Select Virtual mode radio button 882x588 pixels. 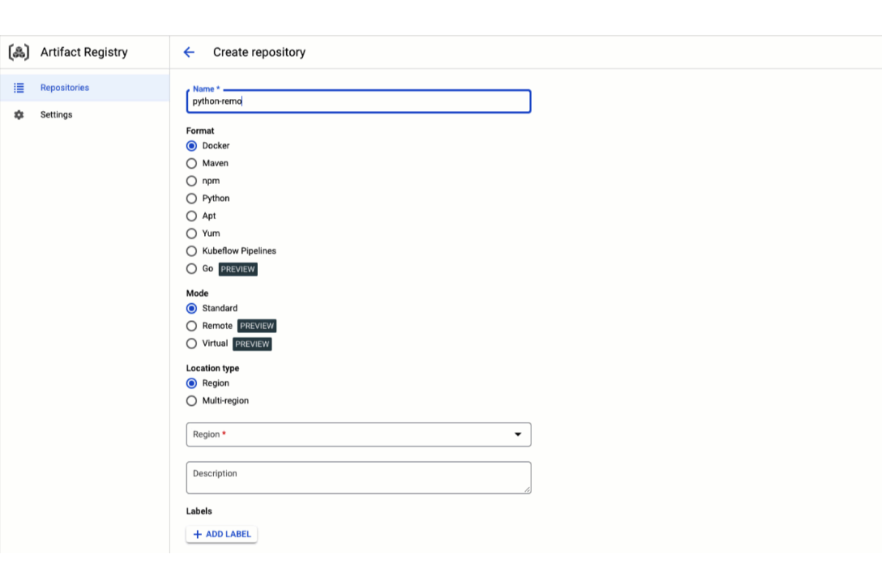click(191, 344)
